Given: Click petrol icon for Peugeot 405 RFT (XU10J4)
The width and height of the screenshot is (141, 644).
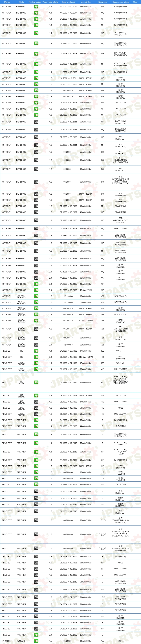Looking at the screenshot, I should click(36, 357).
